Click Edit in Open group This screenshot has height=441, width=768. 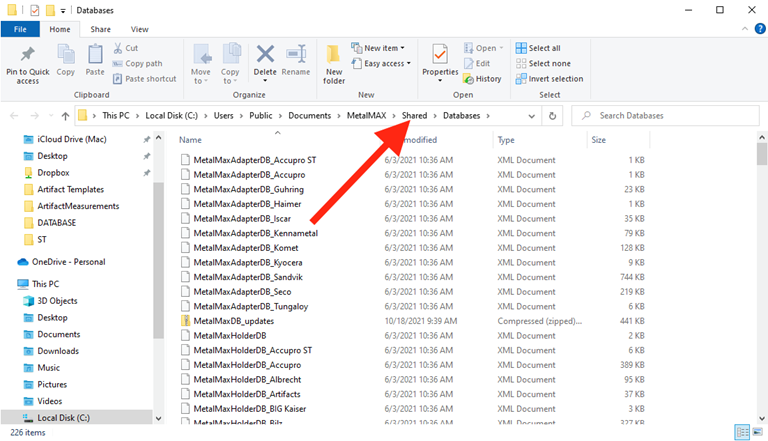point(477,63)
